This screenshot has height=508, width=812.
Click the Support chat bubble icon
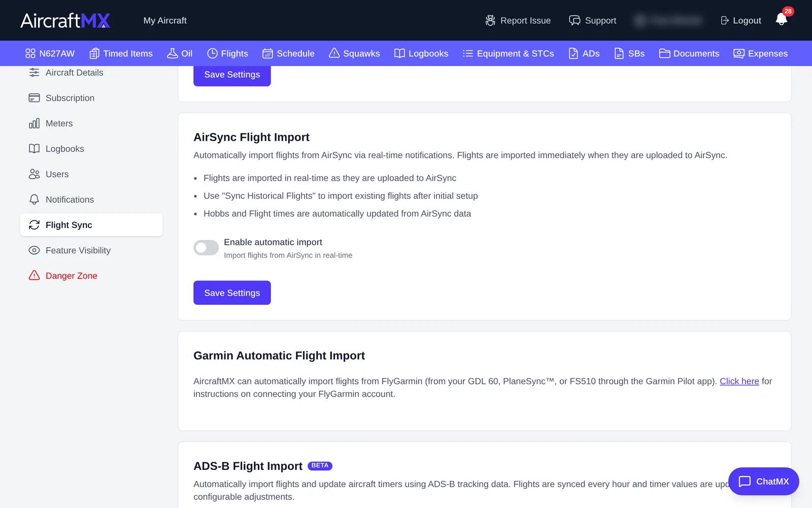click(x=574, y=20)
